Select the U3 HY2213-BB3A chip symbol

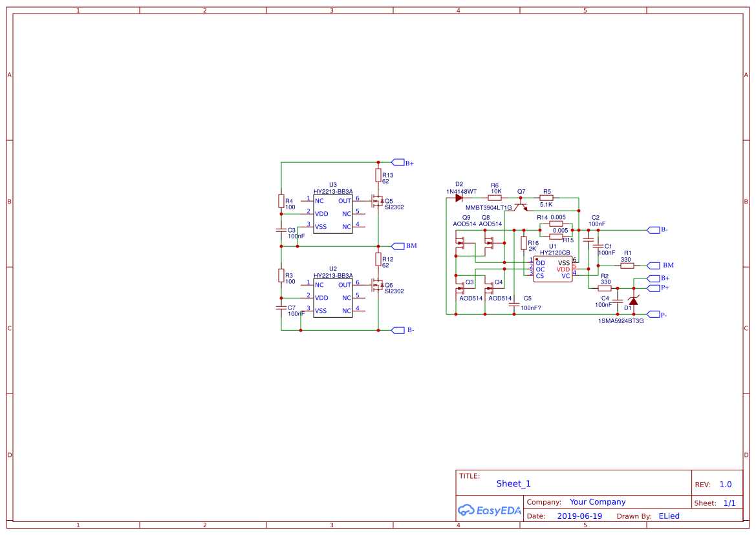click(332, 214)
